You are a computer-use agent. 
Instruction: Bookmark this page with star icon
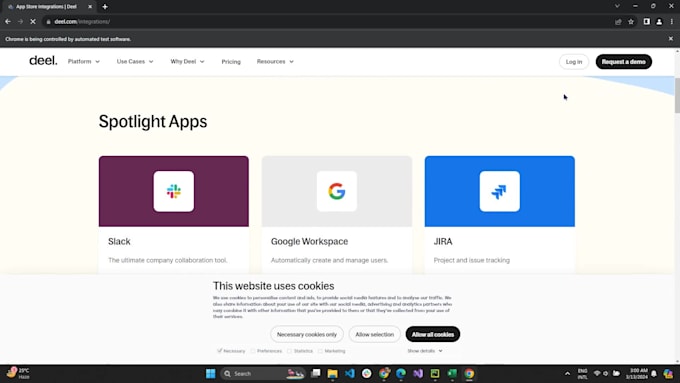tap(631, 21)
